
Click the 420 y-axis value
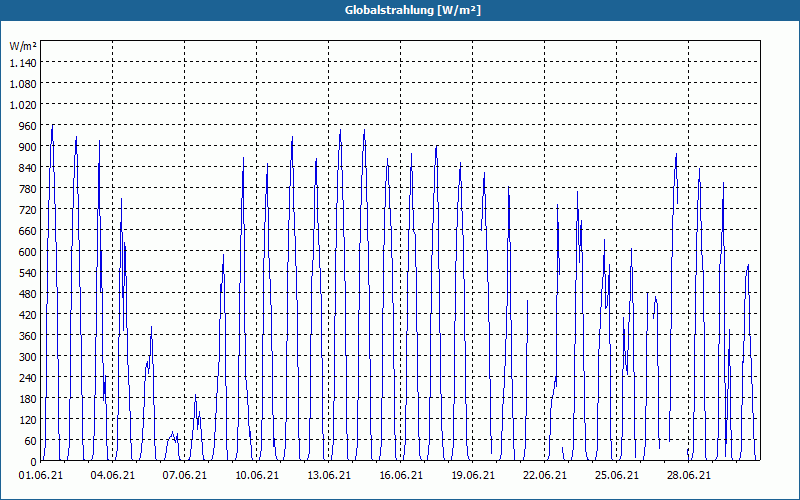tap(29, 315)
